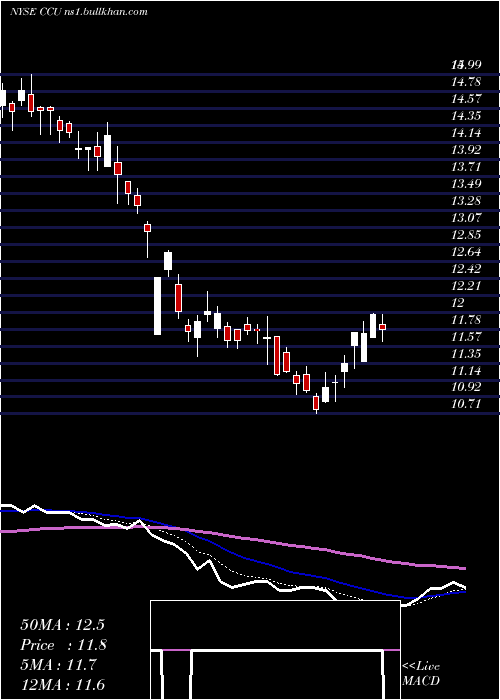The image size is (500, 700).
Task: Click the 5MA : 11.7 readout
Action: (x=58, y=665)
